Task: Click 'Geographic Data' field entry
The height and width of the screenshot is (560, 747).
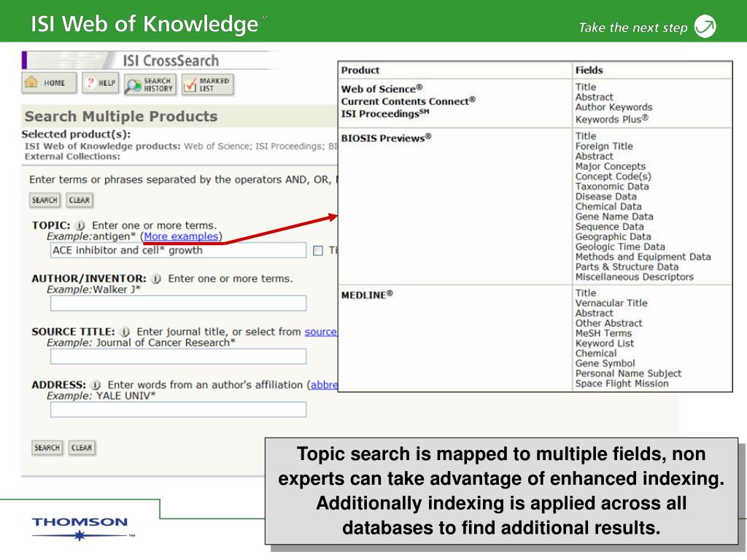Action: (613, 237)
